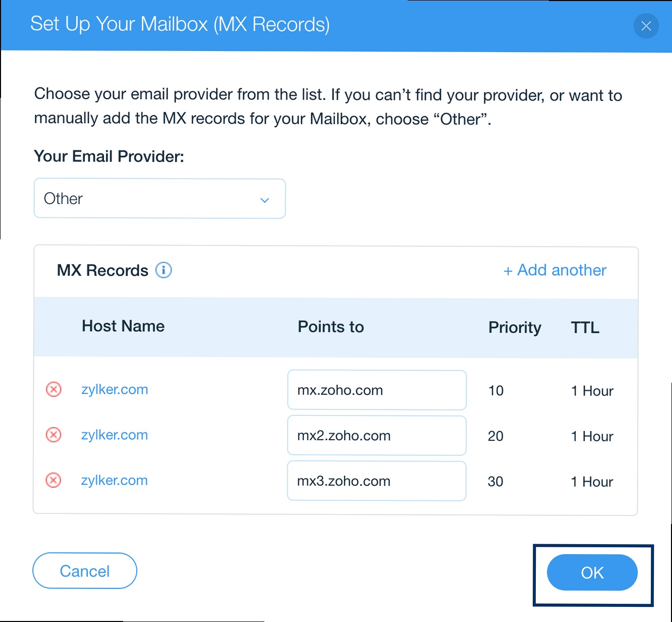Click zylker.com host name in first row
Viewport: 672px width, 622px height.
[115, 390]
